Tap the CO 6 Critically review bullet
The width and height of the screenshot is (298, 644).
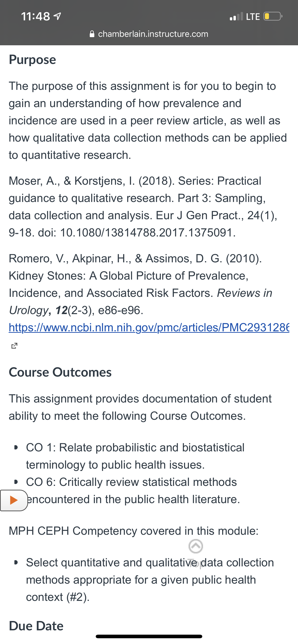click(133, 490)
